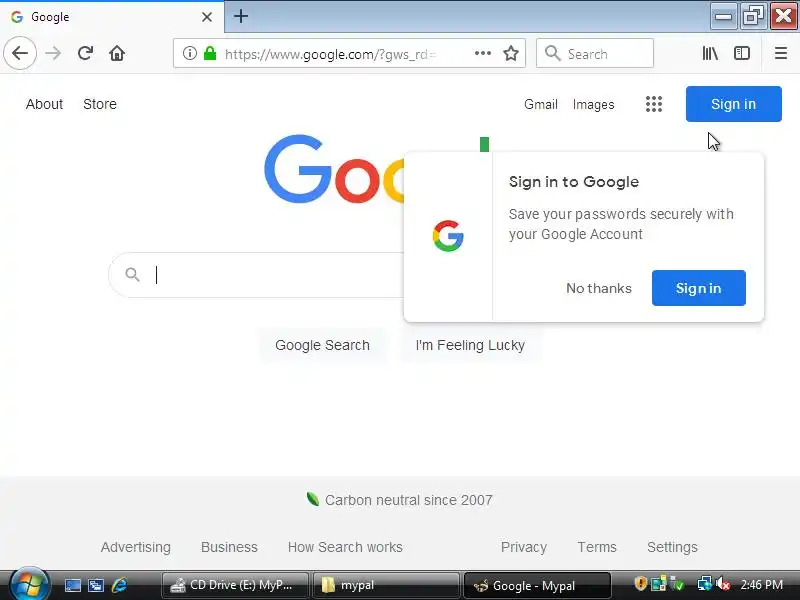
Task: Open Images search link
Action: 593,105
